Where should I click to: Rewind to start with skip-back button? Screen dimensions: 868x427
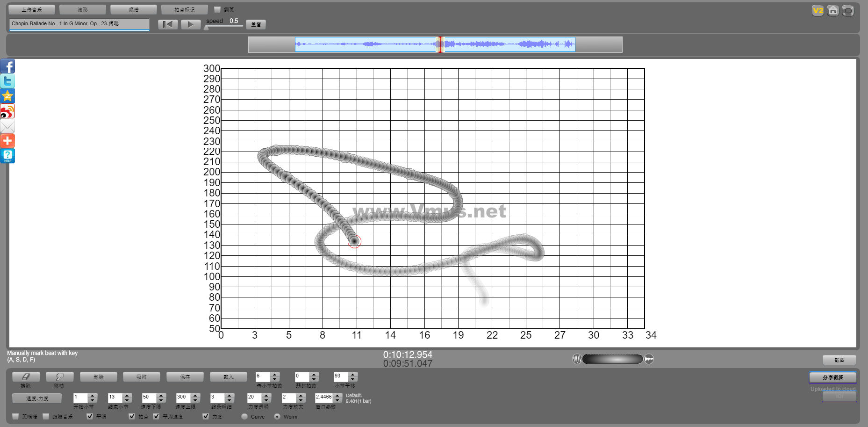tap(168, 24)
